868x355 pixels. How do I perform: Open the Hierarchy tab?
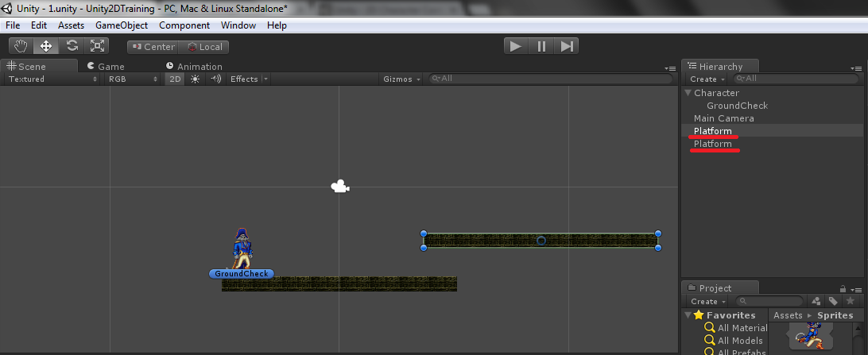719,67
